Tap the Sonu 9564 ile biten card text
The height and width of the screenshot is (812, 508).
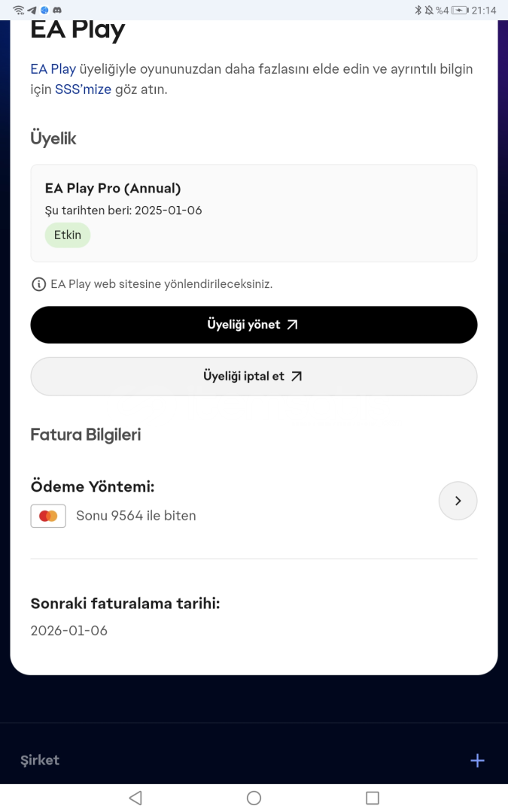pyautogui.click(x=136, y=516)
